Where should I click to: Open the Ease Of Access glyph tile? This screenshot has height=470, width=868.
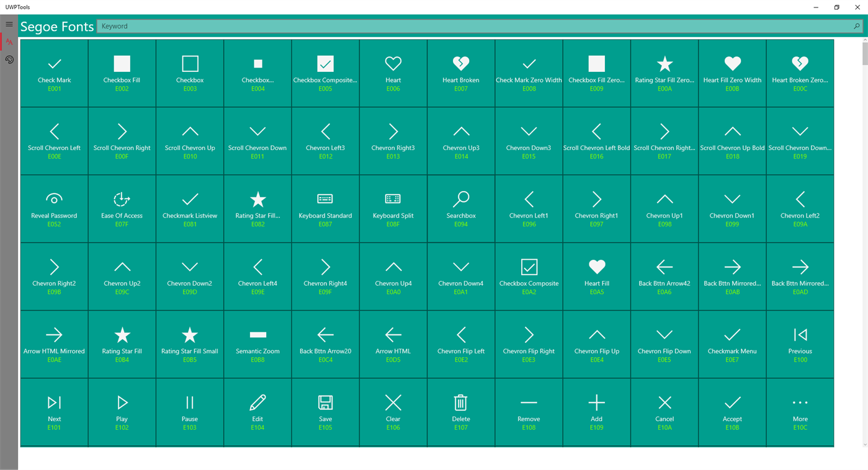(x=122, y=208)
